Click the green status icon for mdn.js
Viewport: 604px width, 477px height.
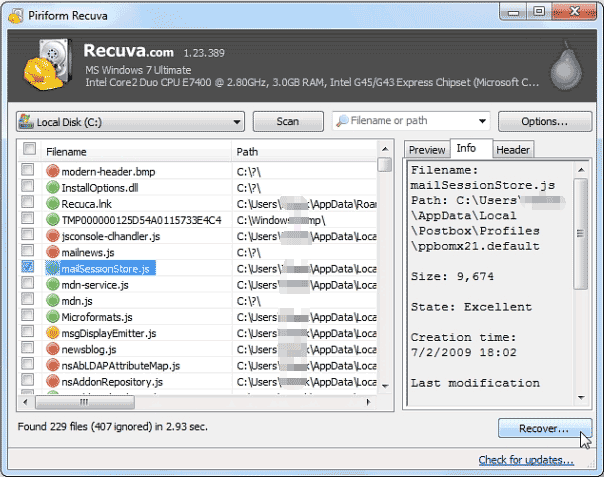tap(52, 301)
